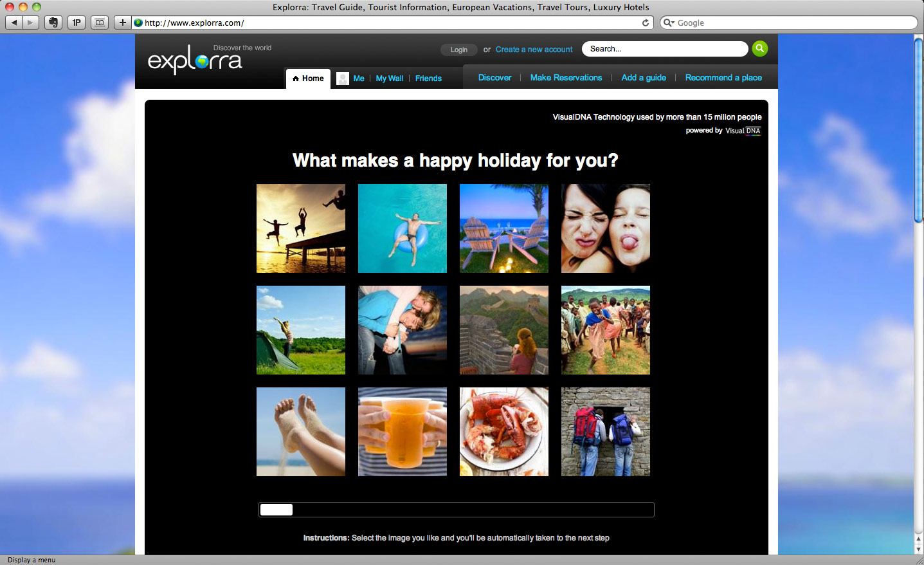Click the quiz progress bar

[456, 510]
